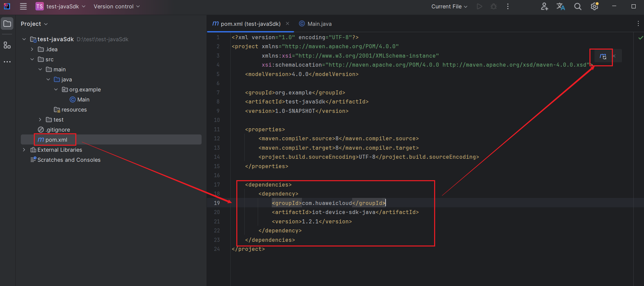Click line number 11 in gutter
Image resolution: width=644 pixels, height=286 pixels.
tap(217, 129)
